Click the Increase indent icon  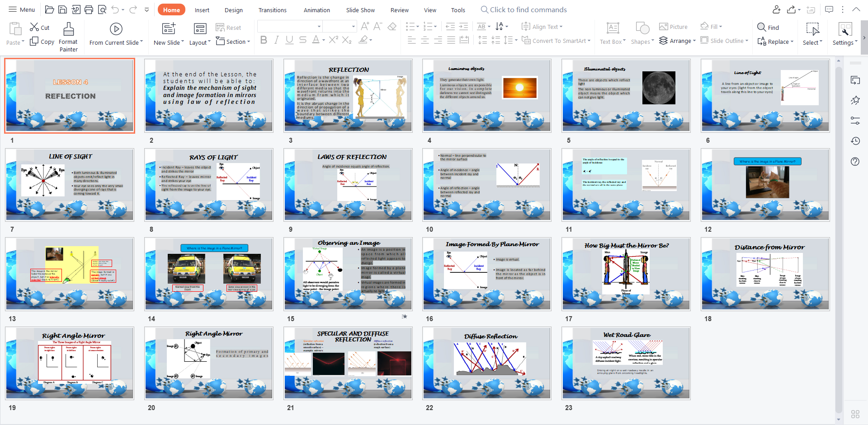coord(463,26)
